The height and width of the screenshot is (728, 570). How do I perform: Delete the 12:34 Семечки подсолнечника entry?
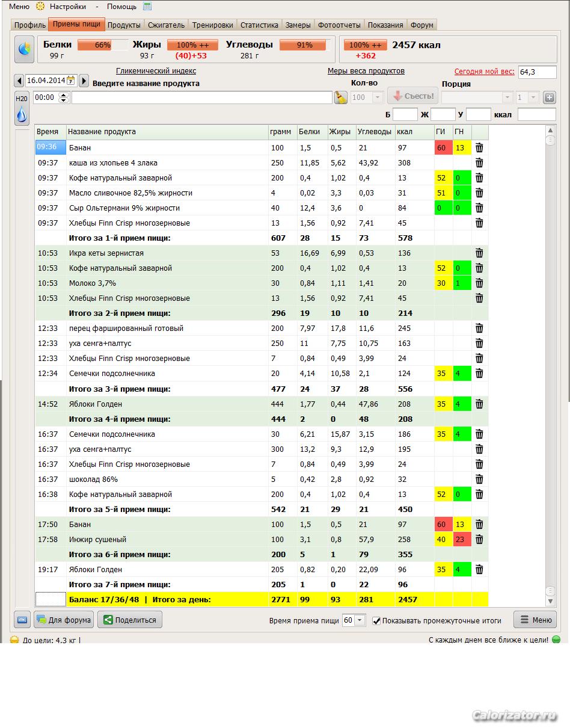click(479, 374)
